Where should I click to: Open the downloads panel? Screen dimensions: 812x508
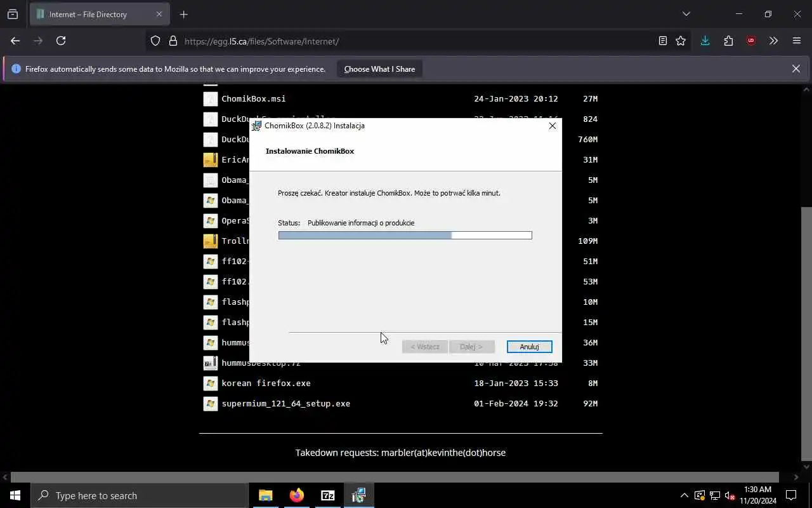click(705, 41)
